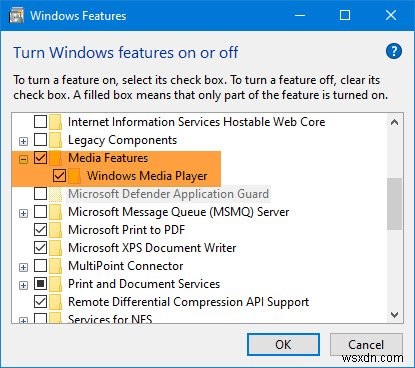The height and width of the screenshot is (368, 415).
Task: Check Microsoft Message Queue (MSMQ) Server checkbox
Action: click(40, 212)
